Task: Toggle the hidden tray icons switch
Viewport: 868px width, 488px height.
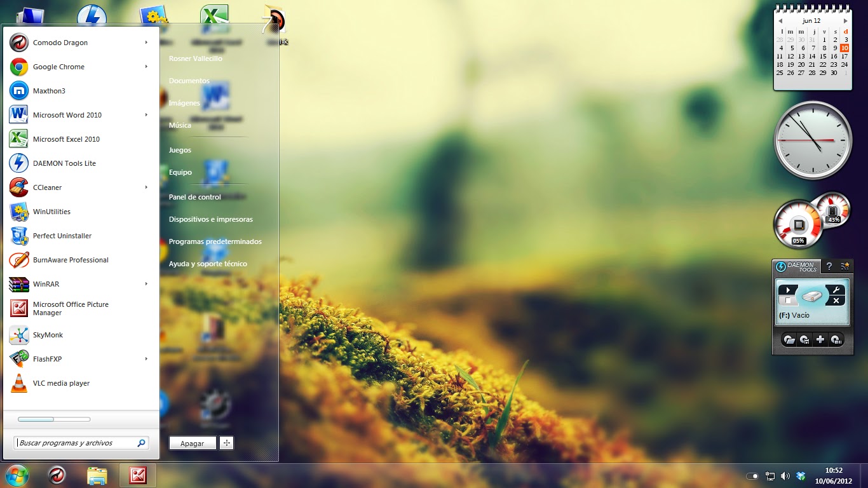Action: point(752,476)
